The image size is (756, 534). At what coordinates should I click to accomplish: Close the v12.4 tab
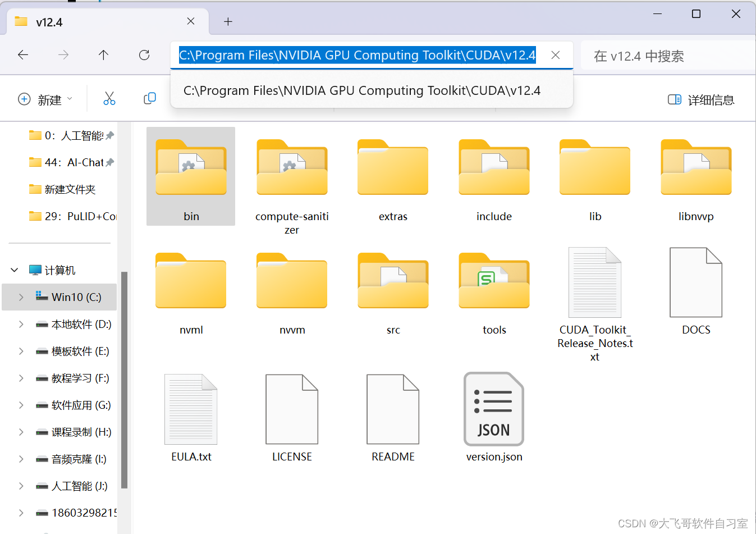(191, 21)
